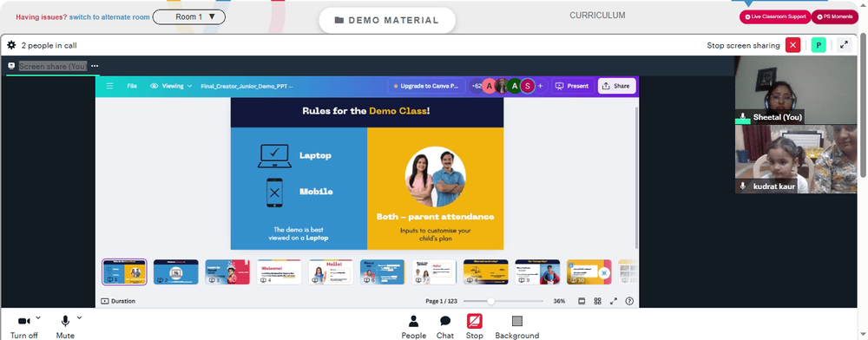Viewport: 868px width, 340px height.
Task: Click the 36% zoom value
Action: coord(559,301)
